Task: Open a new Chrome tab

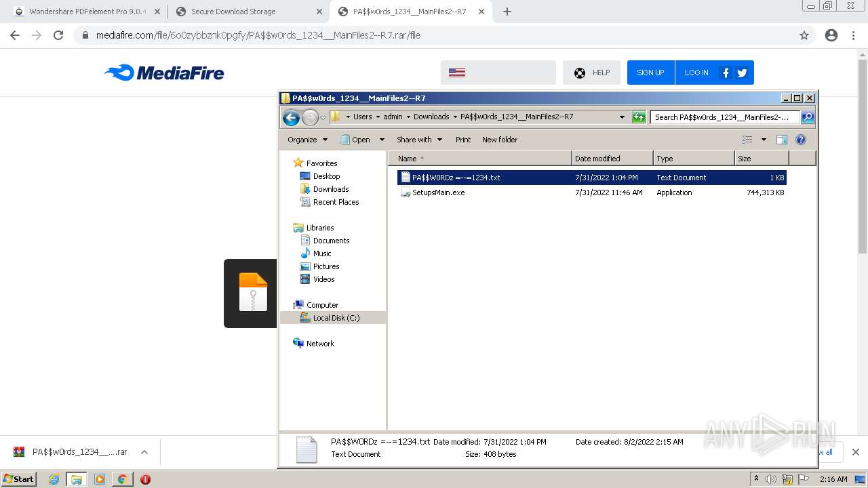Action: click(507, 12)
